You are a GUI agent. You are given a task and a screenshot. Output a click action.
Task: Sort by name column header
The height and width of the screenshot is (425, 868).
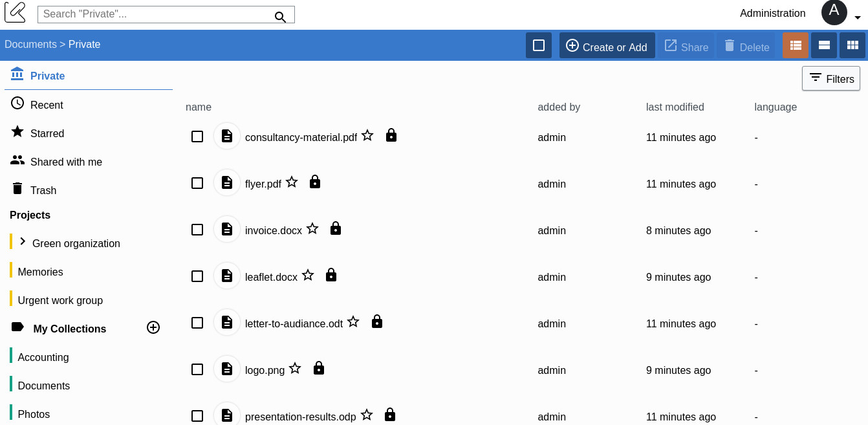click(x=199, y=107)
